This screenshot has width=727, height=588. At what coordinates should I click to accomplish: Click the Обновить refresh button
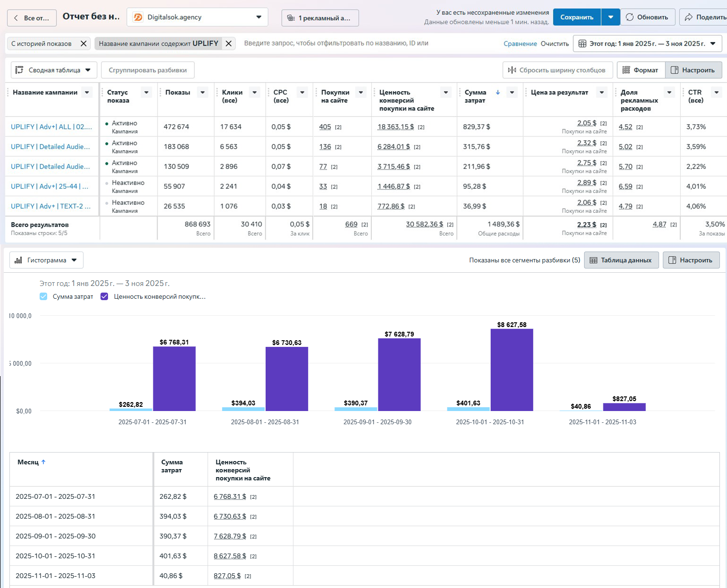tap(647, 17)
